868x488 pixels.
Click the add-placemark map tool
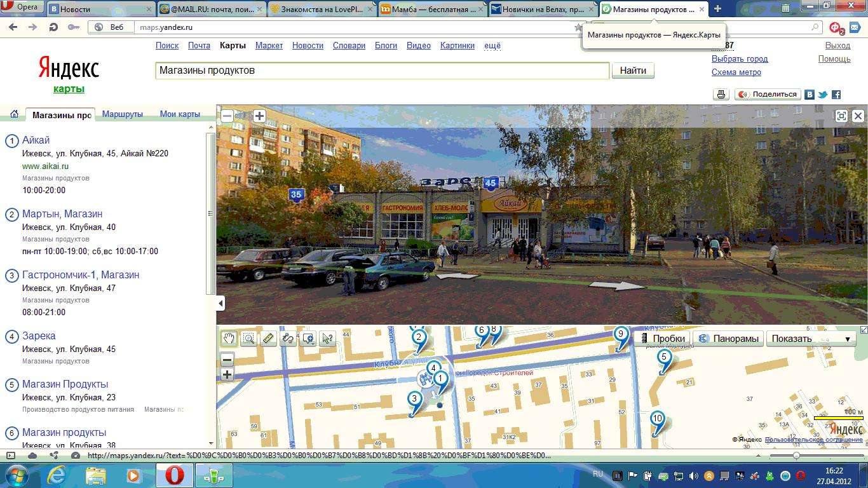(308, 339)
